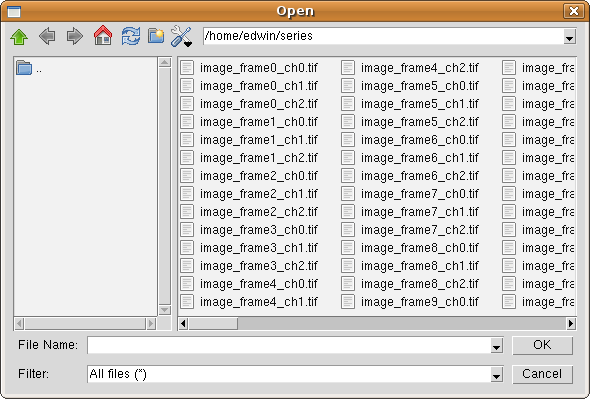Viewport: 590px width, 399px height.
Task: Click file icon beside image_frame7_ch0.tif
Action: (x=348, y=193)
